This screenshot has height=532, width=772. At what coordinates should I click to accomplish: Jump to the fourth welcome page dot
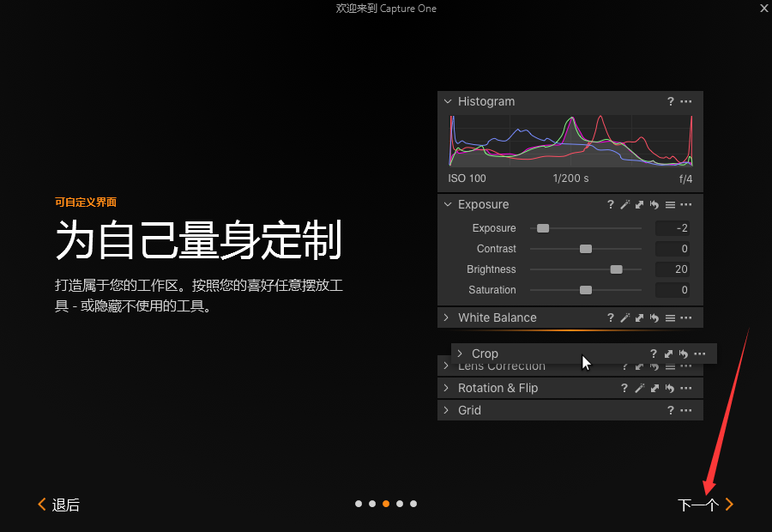click(400, 504)
